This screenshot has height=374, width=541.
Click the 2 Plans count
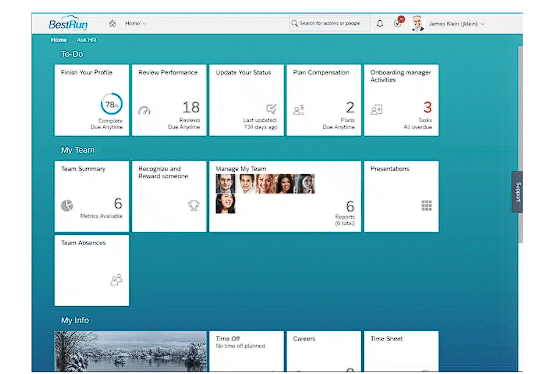[x=350, y=107]
